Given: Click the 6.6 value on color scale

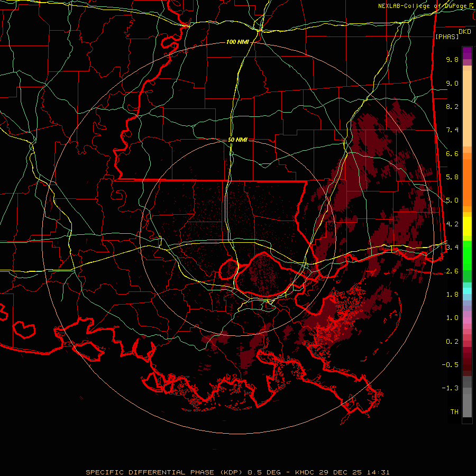Looking at the screenshot, I should click(452, 153).
